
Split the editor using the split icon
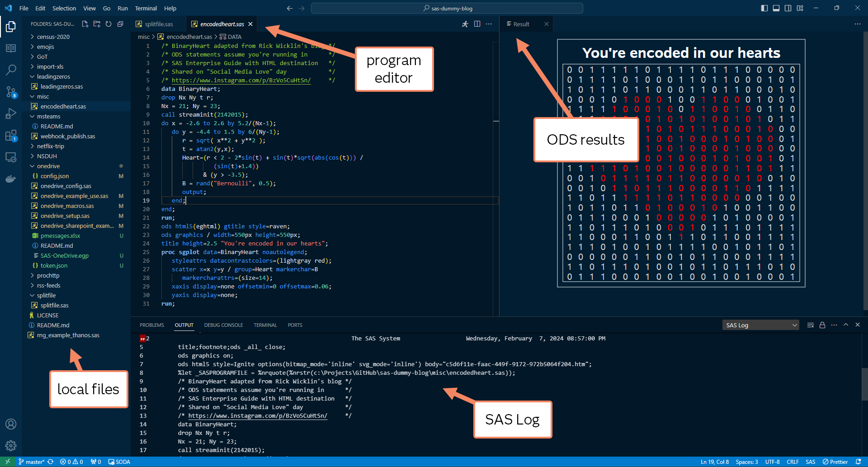click(x=477, y=24)
